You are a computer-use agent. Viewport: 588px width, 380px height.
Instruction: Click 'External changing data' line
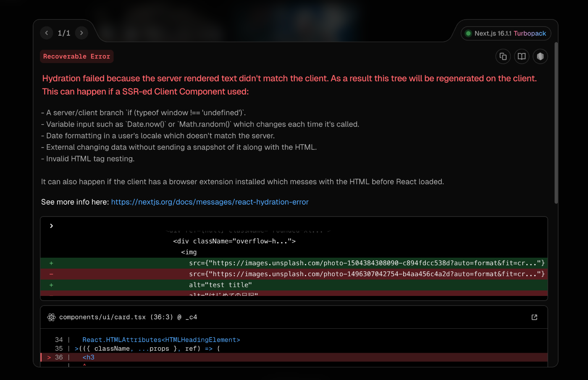[179, 147]
